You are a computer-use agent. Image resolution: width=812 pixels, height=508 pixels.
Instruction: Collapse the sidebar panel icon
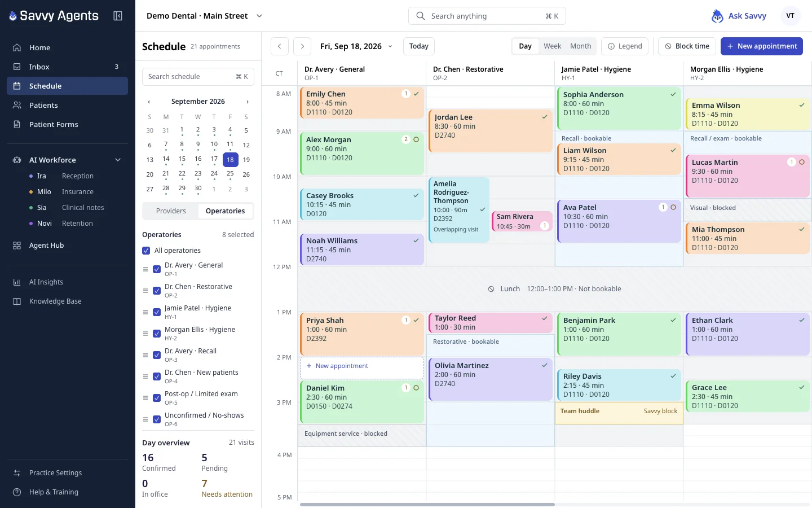(x=118, y=16)
